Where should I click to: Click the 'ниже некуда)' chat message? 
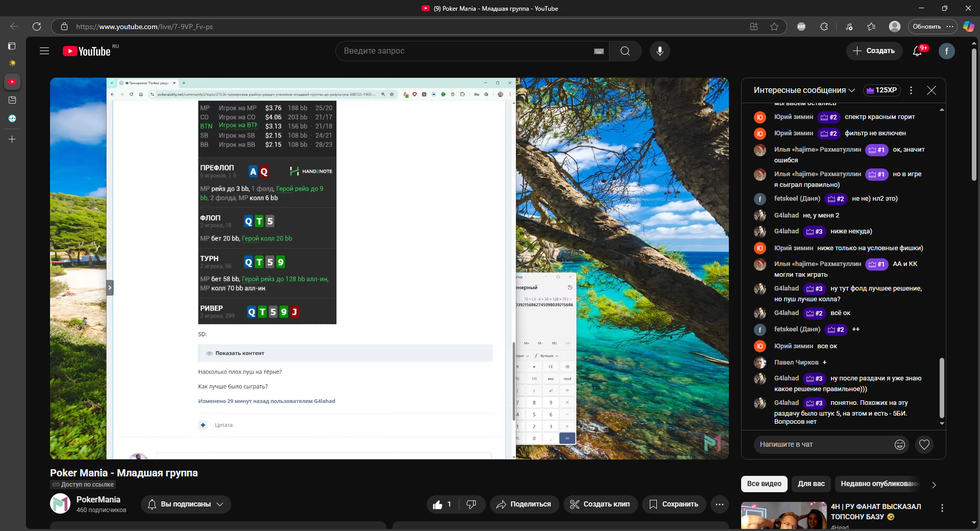[851, 231]
